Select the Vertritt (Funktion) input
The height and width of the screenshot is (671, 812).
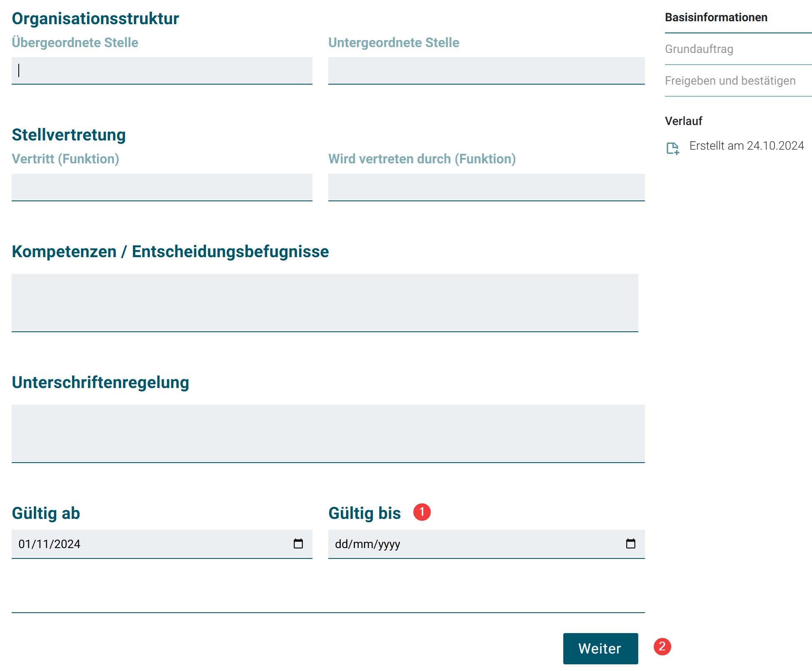click(x=162, y=187)
